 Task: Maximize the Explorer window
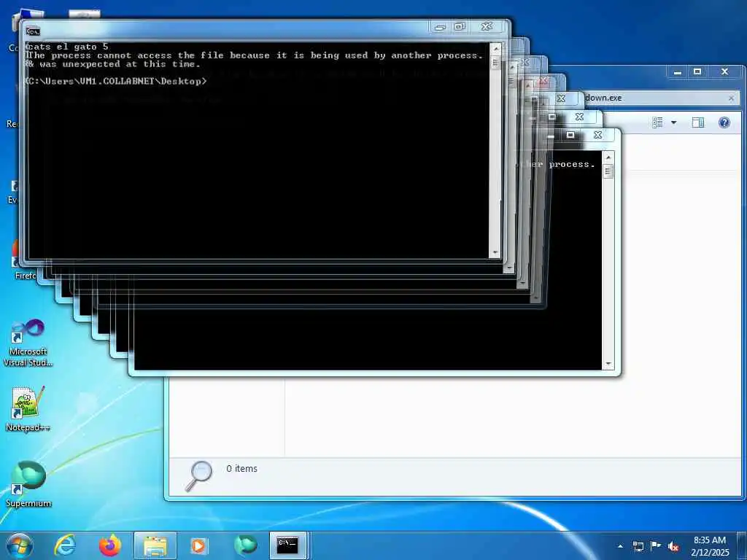coord(697,72)
